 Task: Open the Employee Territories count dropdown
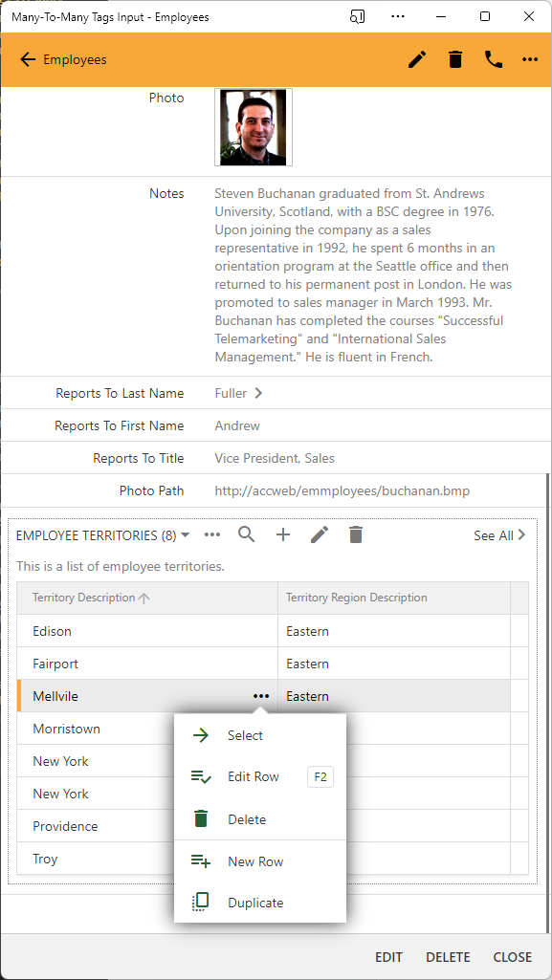click(x=187, y=534)
